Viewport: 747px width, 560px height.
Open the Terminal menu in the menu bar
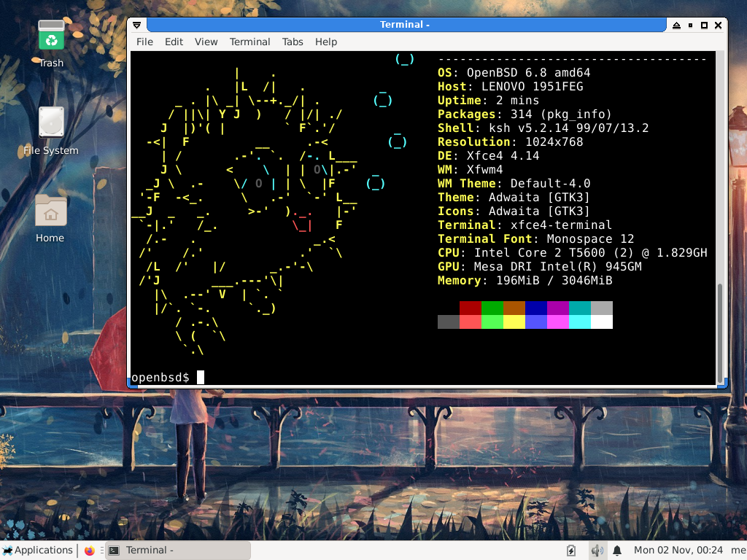249,42
